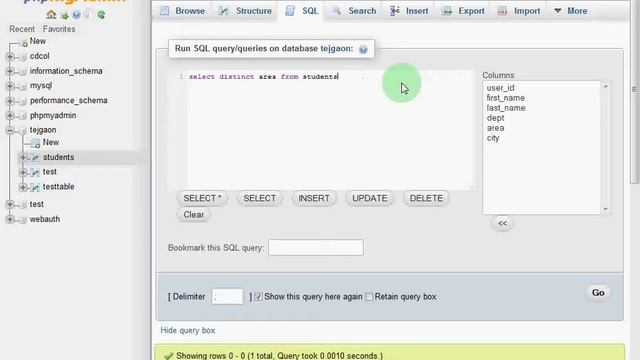
Task: Expand the webauth database node
Action: pyautogui.click(x=10, y=219)
